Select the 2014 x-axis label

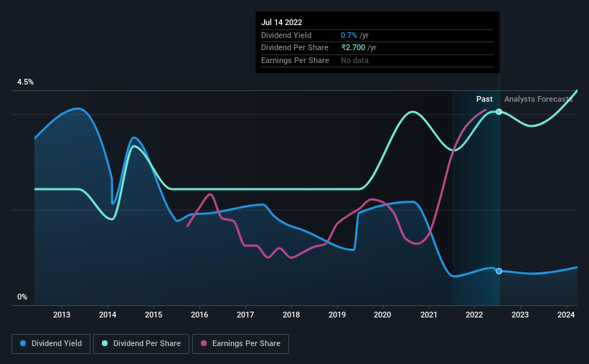(x=108, y=315)
